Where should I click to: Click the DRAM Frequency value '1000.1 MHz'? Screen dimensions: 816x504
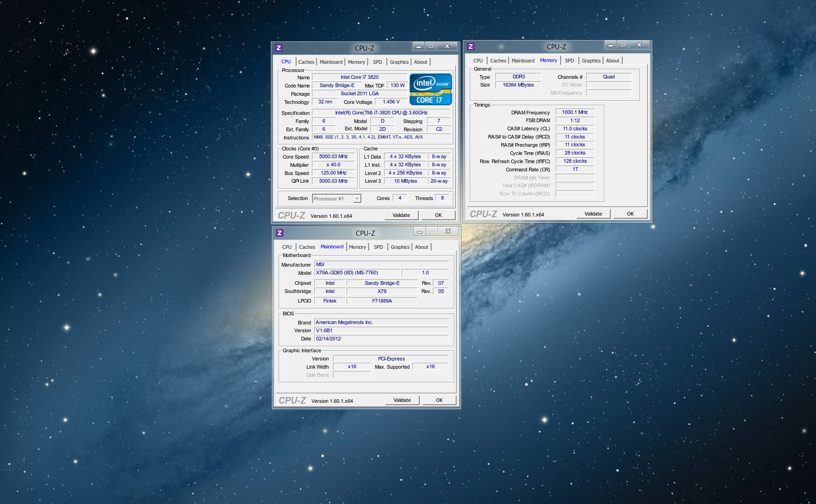click(x=575, y=112)
